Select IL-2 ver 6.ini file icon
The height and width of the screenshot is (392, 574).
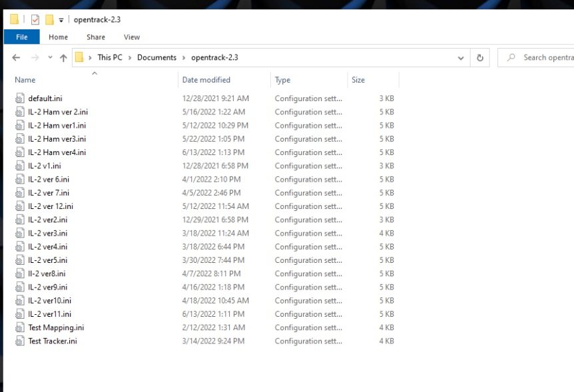(20, 179)
